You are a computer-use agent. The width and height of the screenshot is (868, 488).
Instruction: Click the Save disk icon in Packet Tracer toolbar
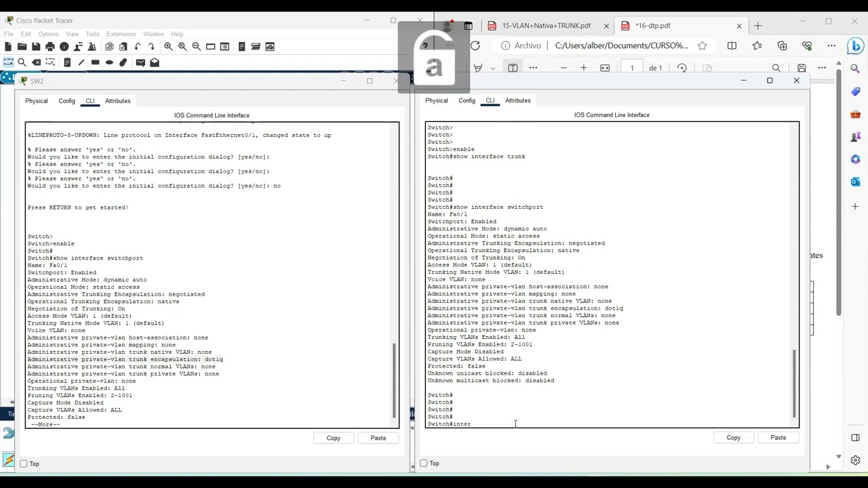click(36, 47)
